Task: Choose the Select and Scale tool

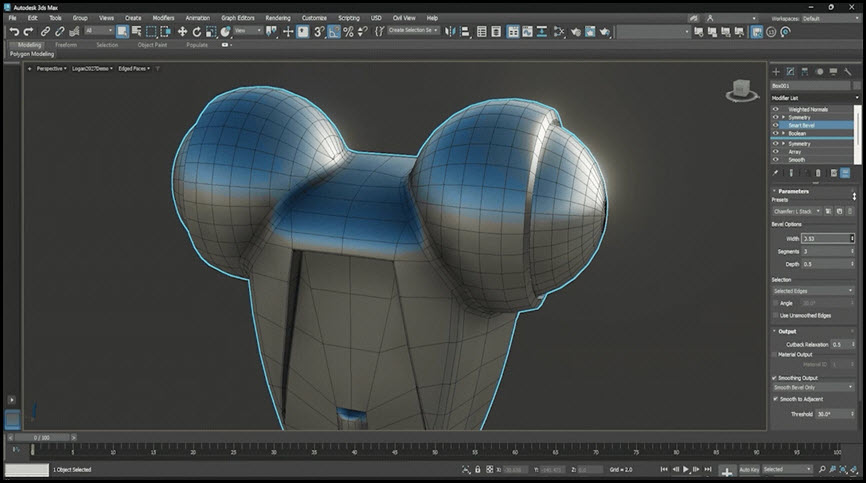Action: pos(211,31)
